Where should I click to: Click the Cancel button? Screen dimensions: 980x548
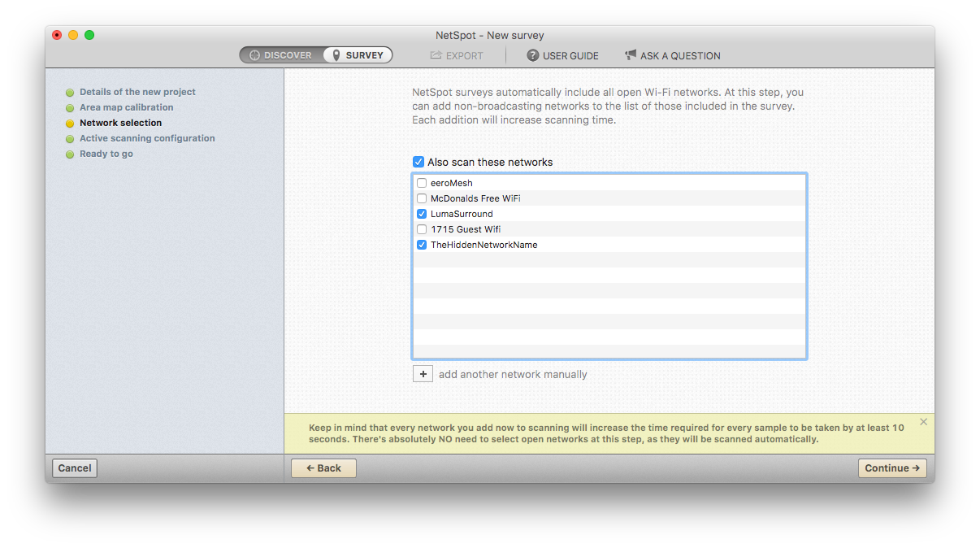click(75, 468)
